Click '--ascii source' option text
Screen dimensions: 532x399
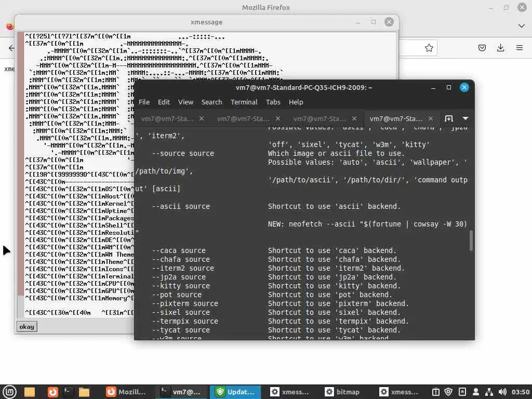click(x=180, y=206)
